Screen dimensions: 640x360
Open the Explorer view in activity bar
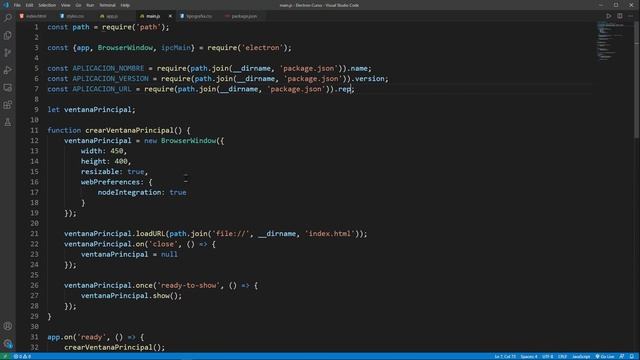[x=8, y=36]
